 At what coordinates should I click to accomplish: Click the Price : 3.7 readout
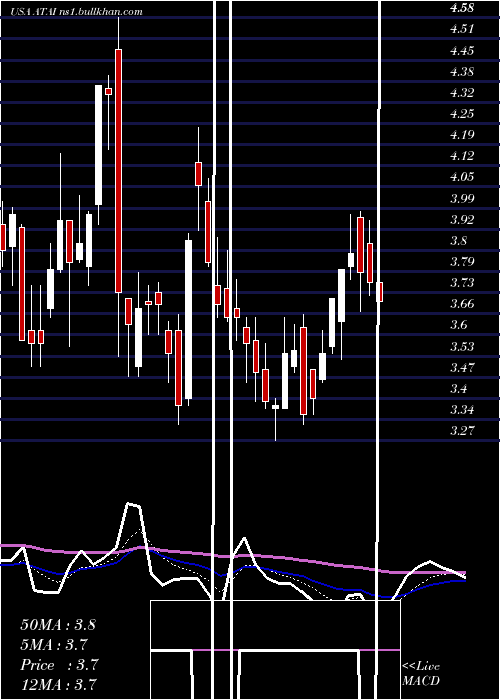coord(59,665)
